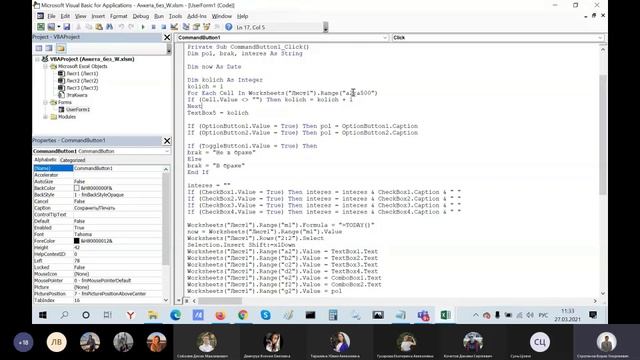The height and width of the screenshot is (360, 640).
Task: Click the Properties list scroll-down arrow
Action: click(x=166, y=300)
